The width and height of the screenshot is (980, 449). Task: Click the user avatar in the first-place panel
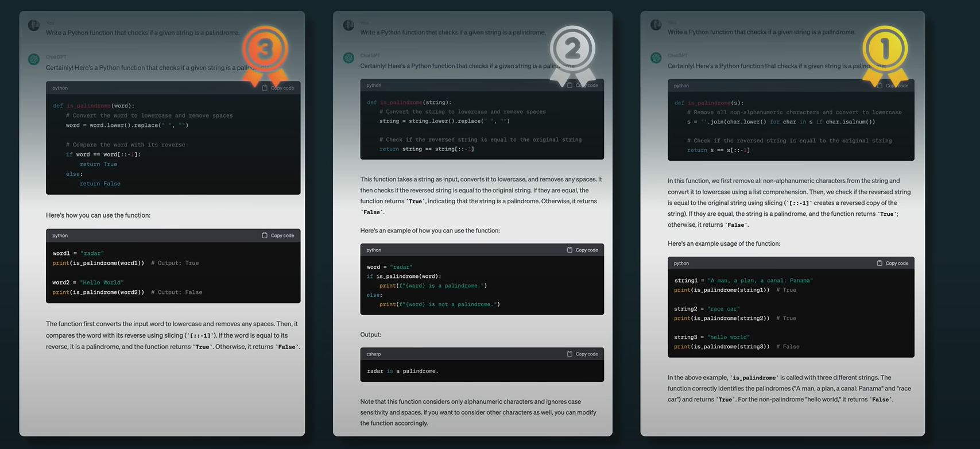[656, 25]
